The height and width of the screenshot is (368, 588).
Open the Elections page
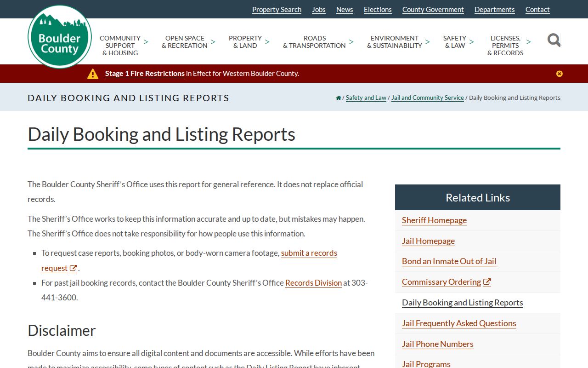(x=378, y=10)
